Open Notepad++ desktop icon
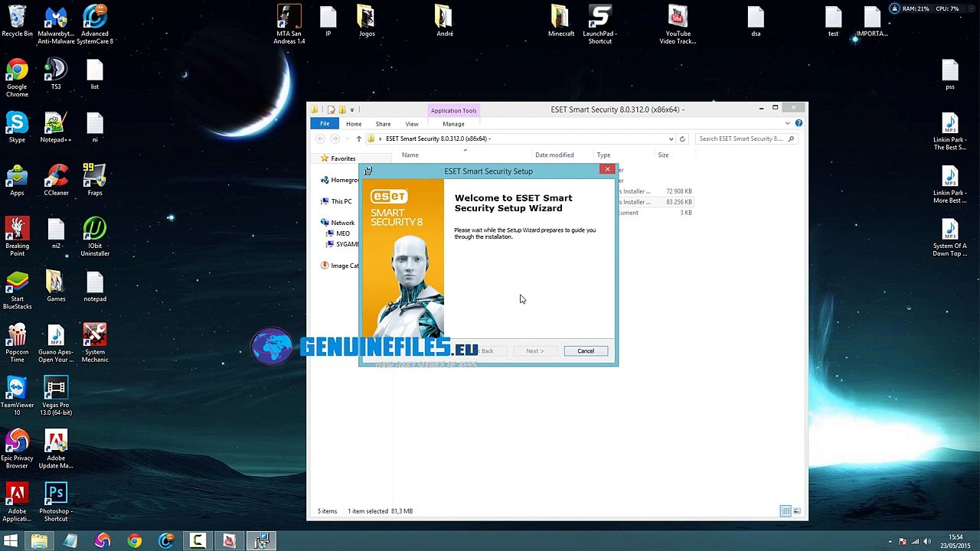Viewport: 980px width, 551px height. pyautogui.click(x=55, y=128)
